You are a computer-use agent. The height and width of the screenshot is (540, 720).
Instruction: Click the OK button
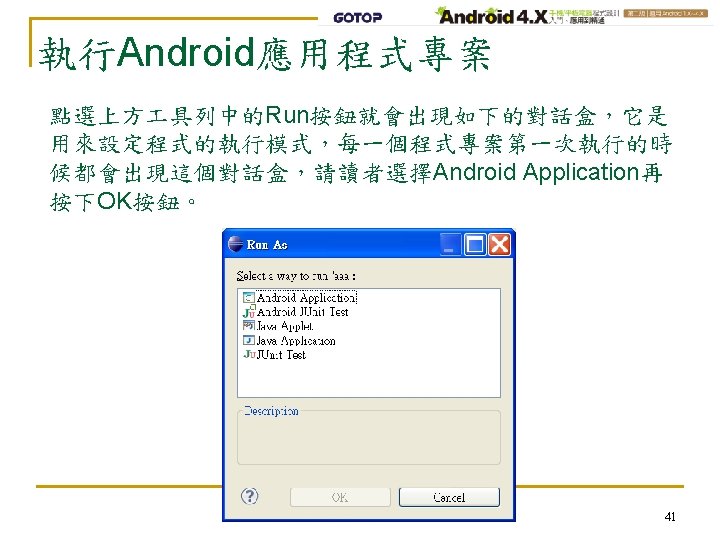[x=340, y=497]
